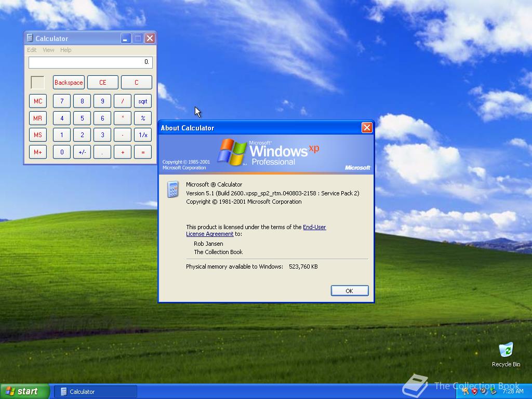This screenshot has height=399, width=532.
Task: Click the calculator icon in About dialog
Action: click(x=173, y=189)
